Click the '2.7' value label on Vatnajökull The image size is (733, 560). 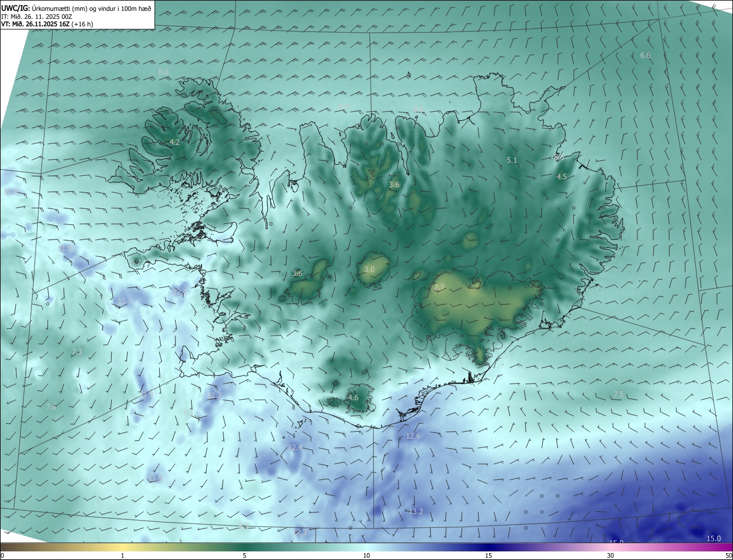click(439, 287)
